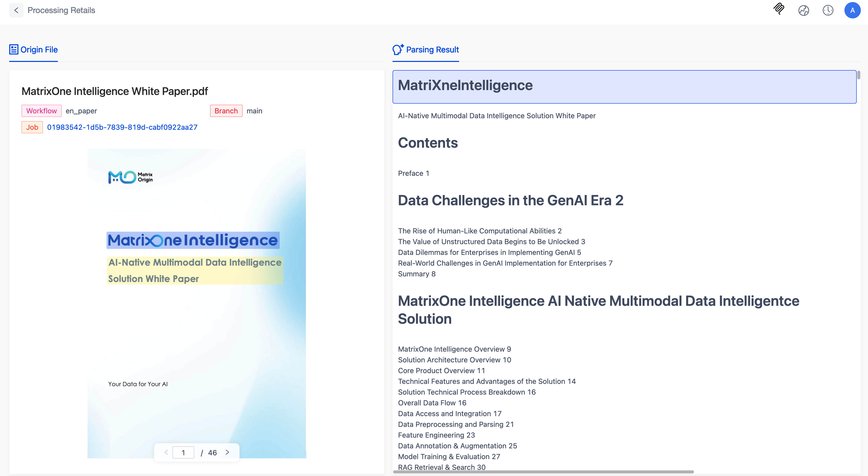Image resolution: width=868 pixels, height=476 pixels.
Task: Select the Job tag label
Action: [32, 127]
